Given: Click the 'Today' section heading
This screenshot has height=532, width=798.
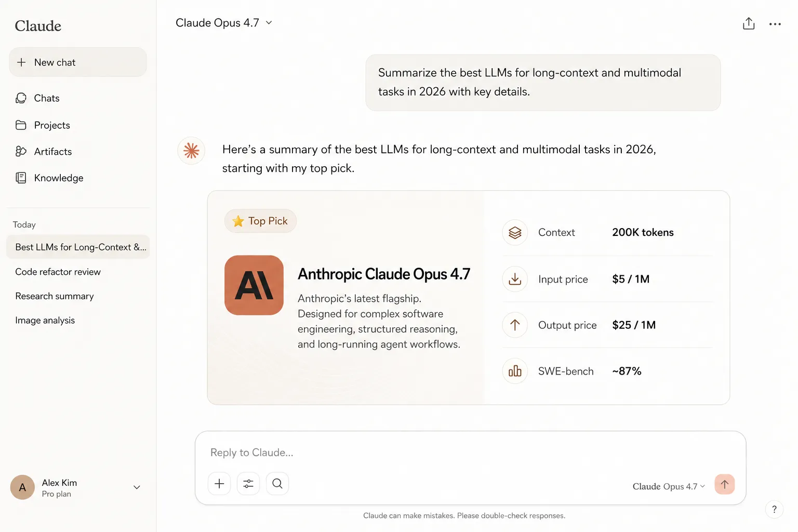Looking at the screenshot, I should [24, 225].
